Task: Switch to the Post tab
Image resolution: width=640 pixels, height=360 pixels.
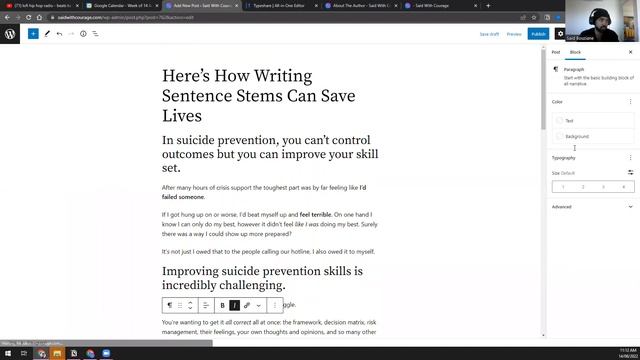Action: 556,52
